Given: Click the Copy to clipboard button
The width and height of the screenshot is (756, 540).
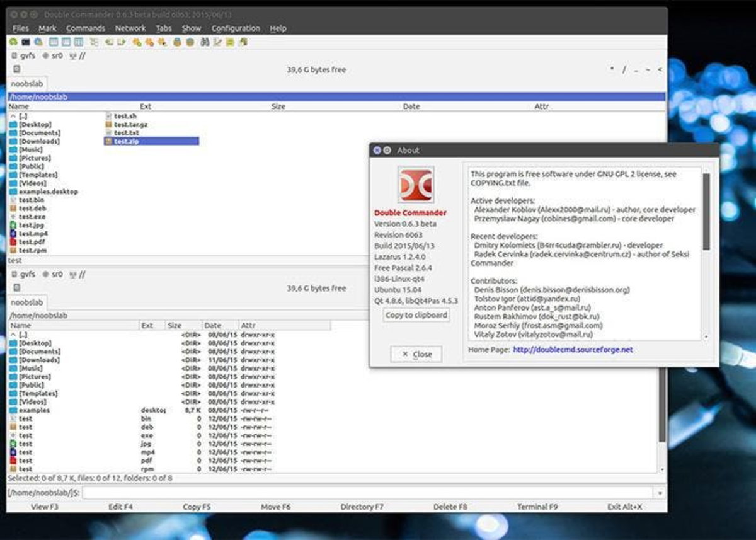Looking at the screenshot, I should point(416,315).
